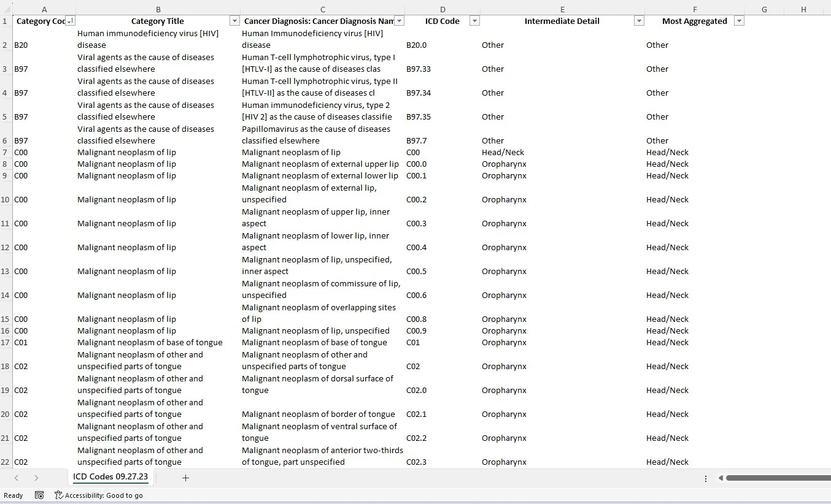Screen dimensions: 831x504
Task: Click cell containing B97.33
Action: (443, 63)
